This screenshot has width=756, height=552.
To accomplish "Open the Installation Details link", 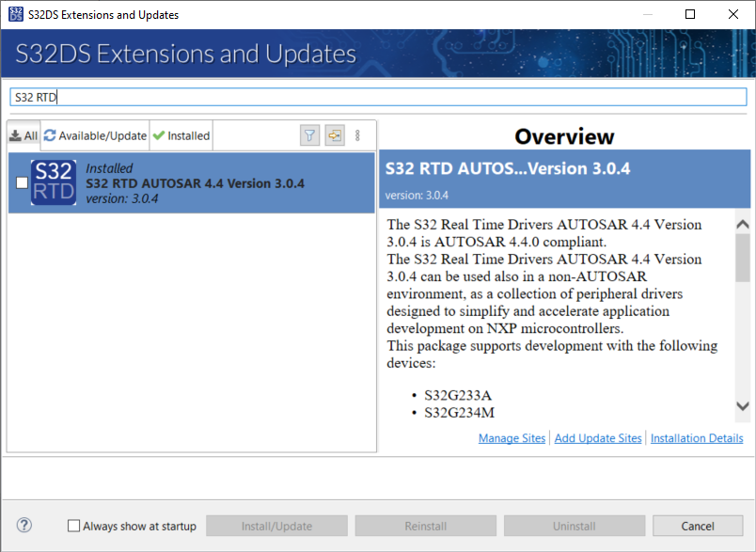I will [x=697, y=438].
